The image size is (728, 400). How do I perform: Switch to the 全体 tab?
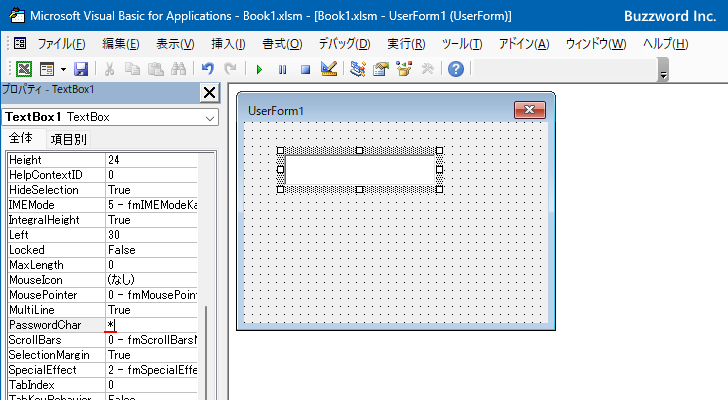[x=21, y=138]
